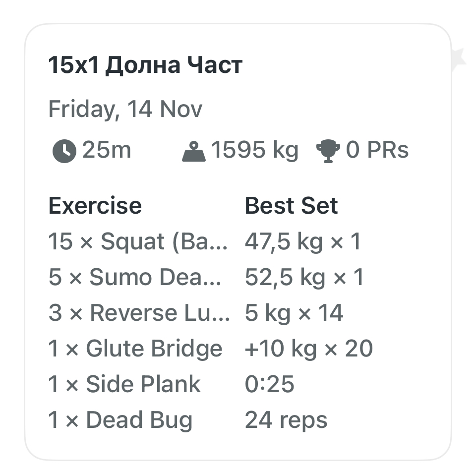This screenshot has width=476, height=473.
Task: Click the 47,5 kg × 1 best set
Action: pos(303,242)
